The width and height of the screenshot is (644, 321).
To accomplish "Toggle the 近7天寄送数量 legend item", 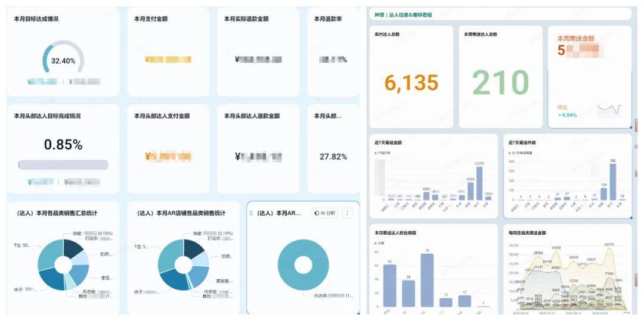I will pos(510,153).
